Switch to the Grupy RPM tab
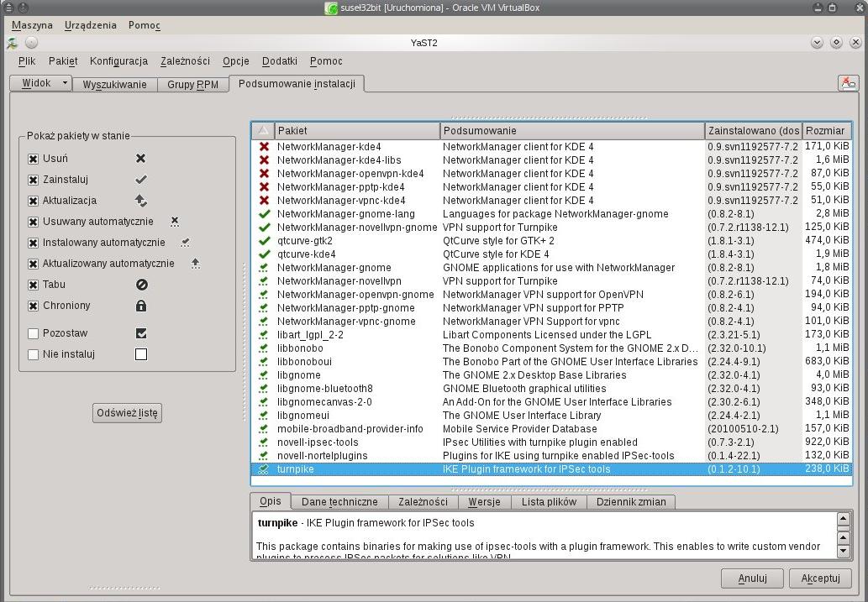868x602 pixels. pyautogui.click(x=192, y=83)
